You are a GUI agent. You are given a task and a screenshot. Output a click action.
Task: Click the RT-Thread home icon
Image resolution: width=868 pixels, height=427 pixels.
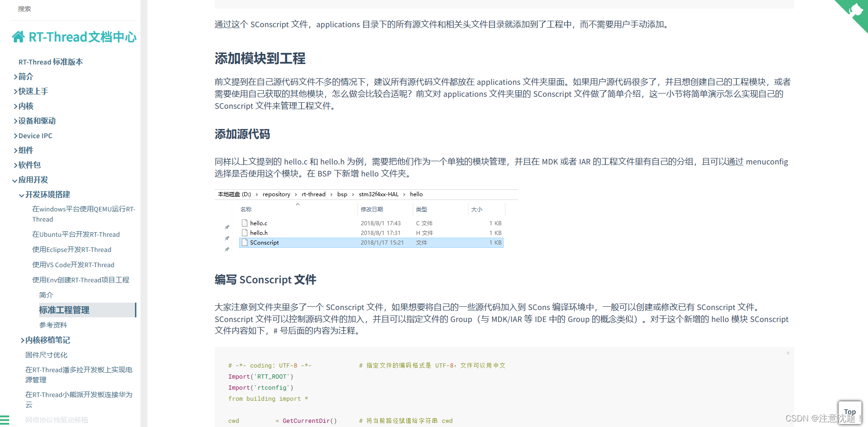18,37
